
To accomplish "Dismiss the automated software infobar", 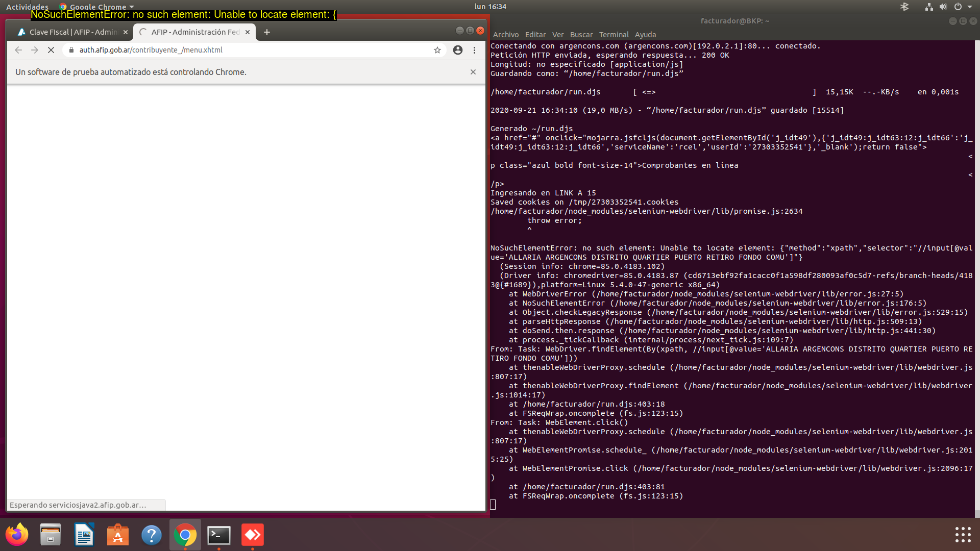I will point(473,72).
